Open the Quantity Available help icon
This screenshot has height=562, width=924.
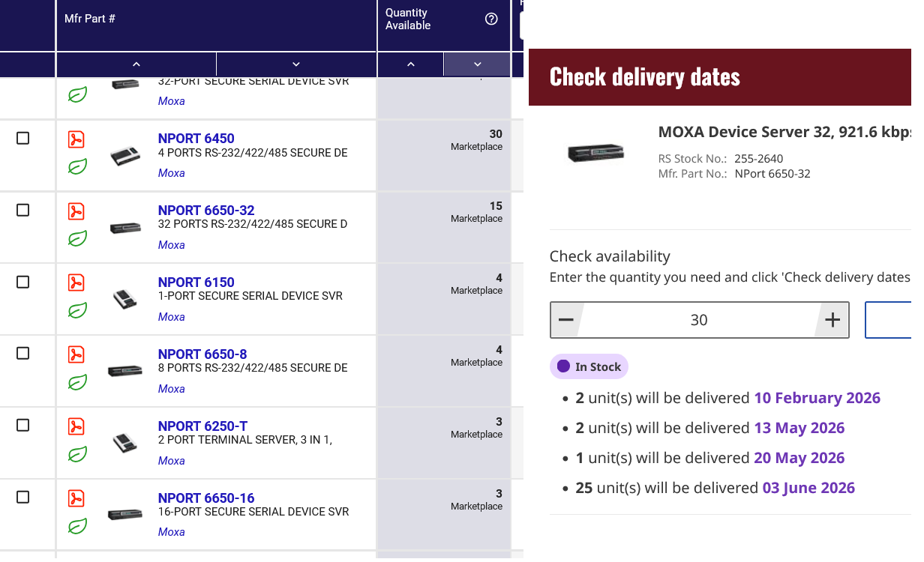491,19
